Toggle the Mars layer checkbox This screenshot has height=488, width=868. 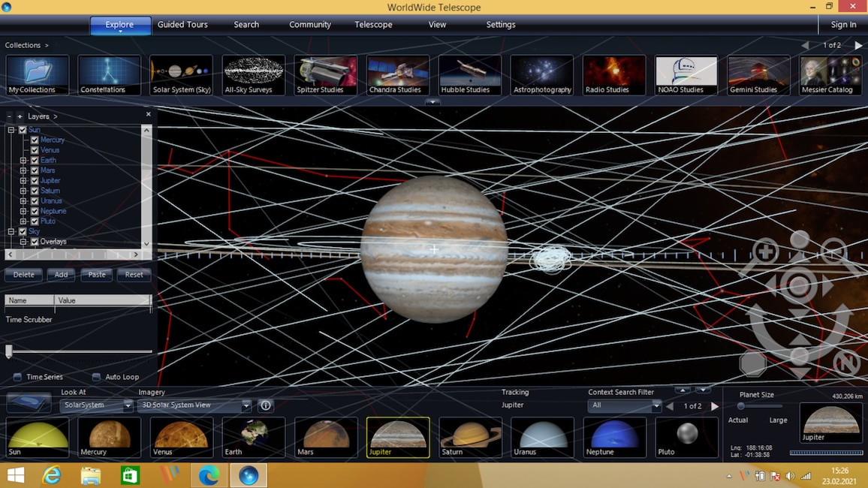[x=35, y=170]
